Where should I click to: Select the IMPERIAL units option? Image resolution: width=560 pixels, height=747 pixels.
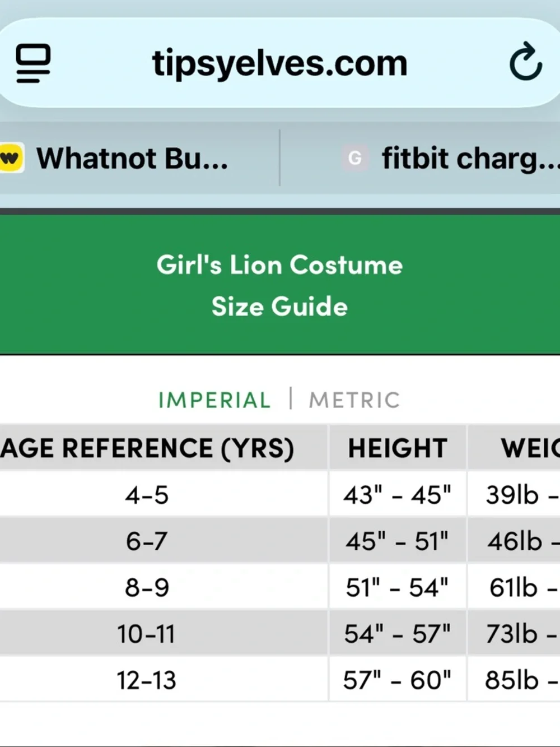(x=214, y=400)
